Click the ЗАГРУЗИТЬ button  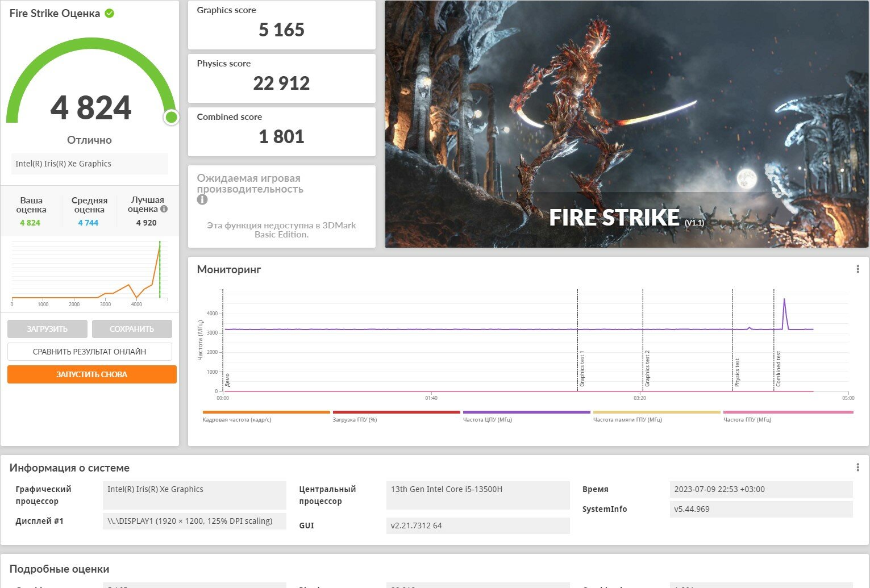47,329
